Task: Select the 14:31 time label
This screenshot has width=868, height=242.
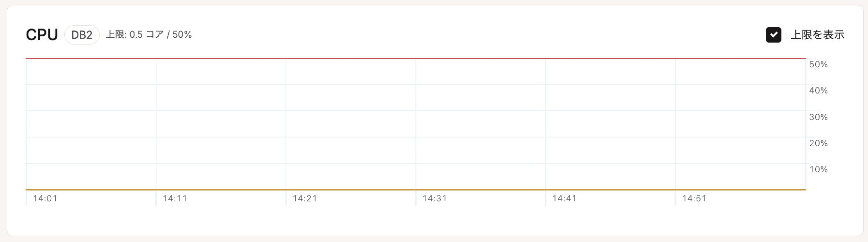Action: [434, 198]
